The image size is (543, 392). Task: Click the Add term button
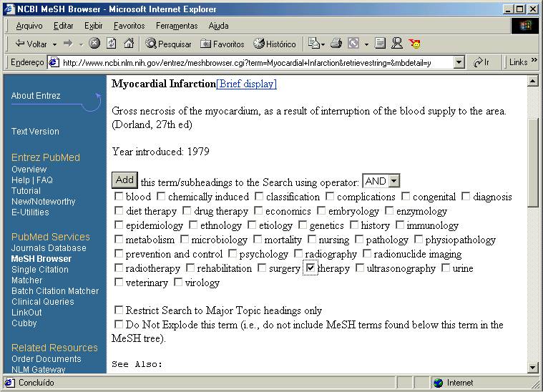click(x=124, y=180)
